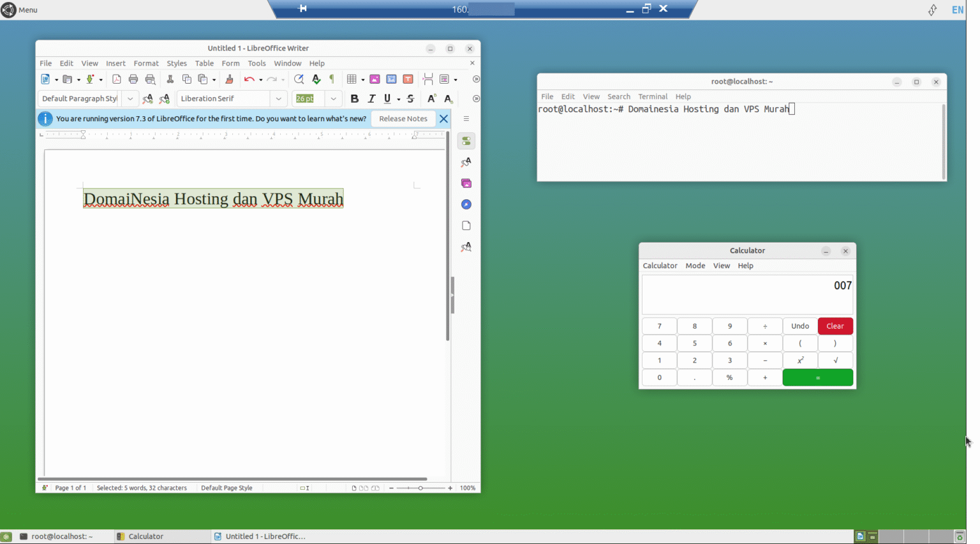This screenshot has height=544, width=980.
Task: Click Insert Text Box icon in Writer
Action: coord(408,79)
